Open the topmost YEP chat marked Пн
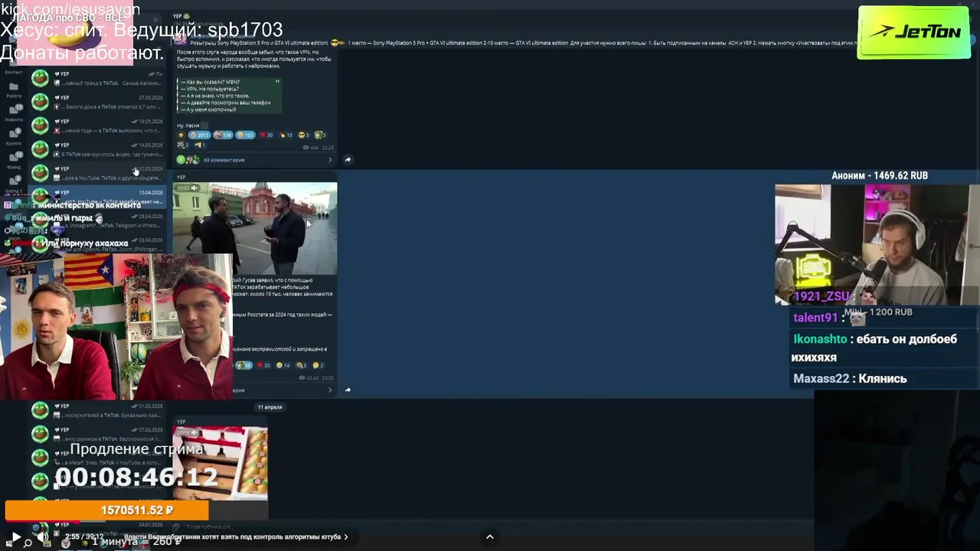This screenshot has width=980, height=551. click(97, 78)
